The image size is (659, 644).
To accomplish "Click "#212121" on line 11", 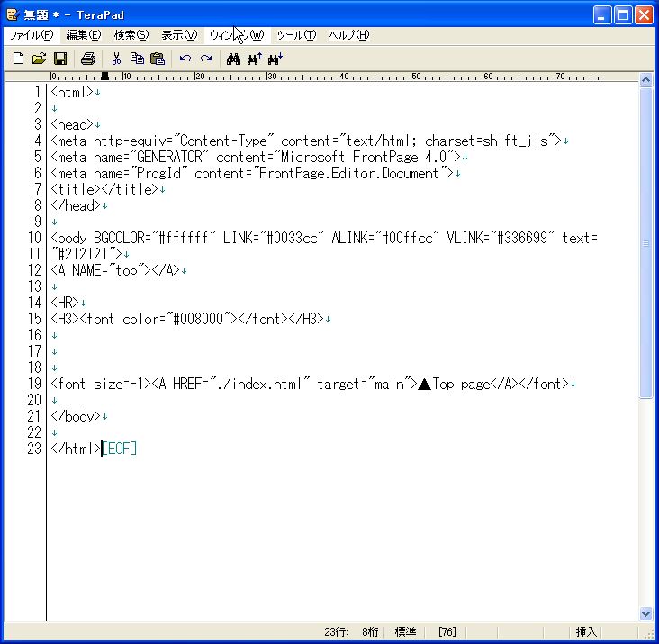I will coord(83,254).
